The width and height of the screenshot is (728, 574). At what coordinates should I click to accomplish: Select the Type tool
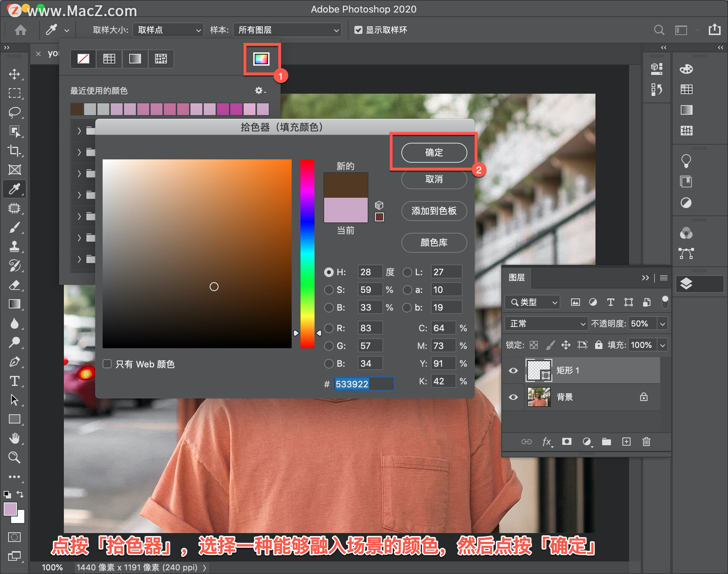pos(14,381)
